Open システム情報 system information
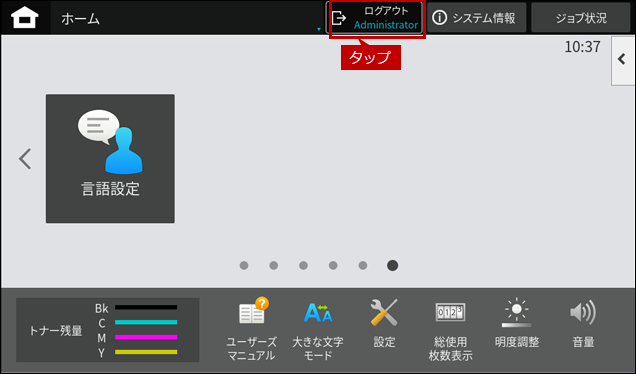The height and width of the screenshot is (374, 636). [x=477, y=18]
